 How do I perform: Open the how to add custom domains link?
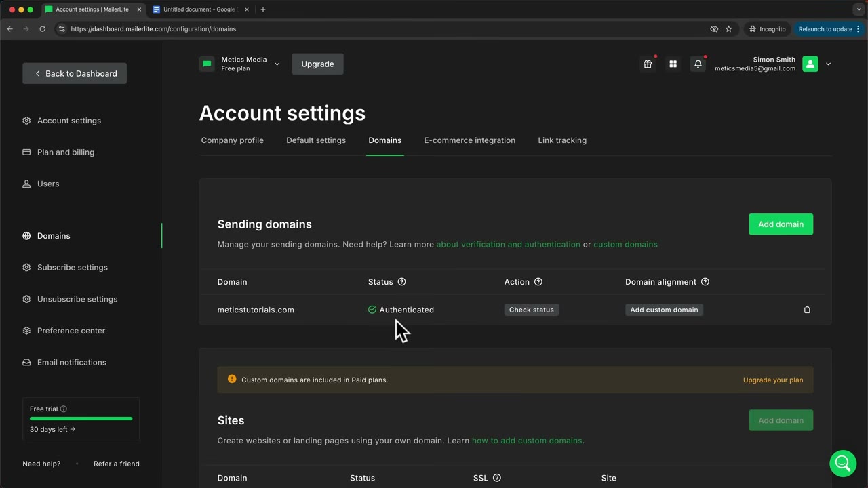coord(527,441)
